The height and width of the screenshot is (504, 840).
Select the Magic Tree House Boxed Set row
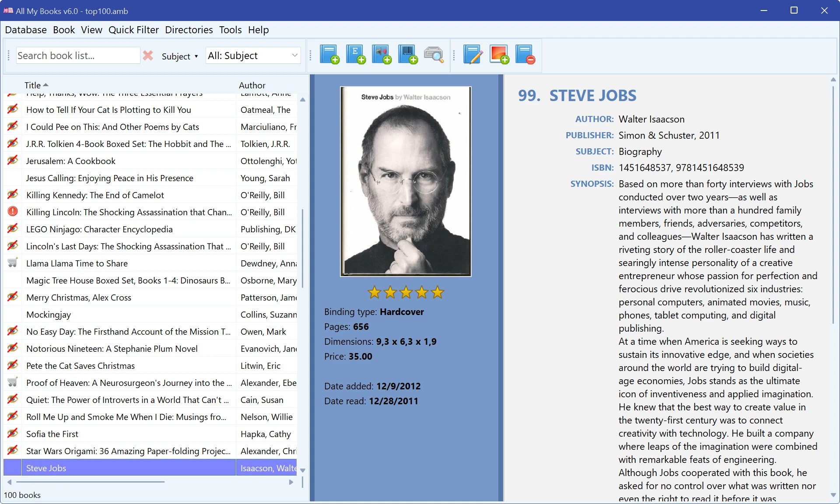[150, 280]
